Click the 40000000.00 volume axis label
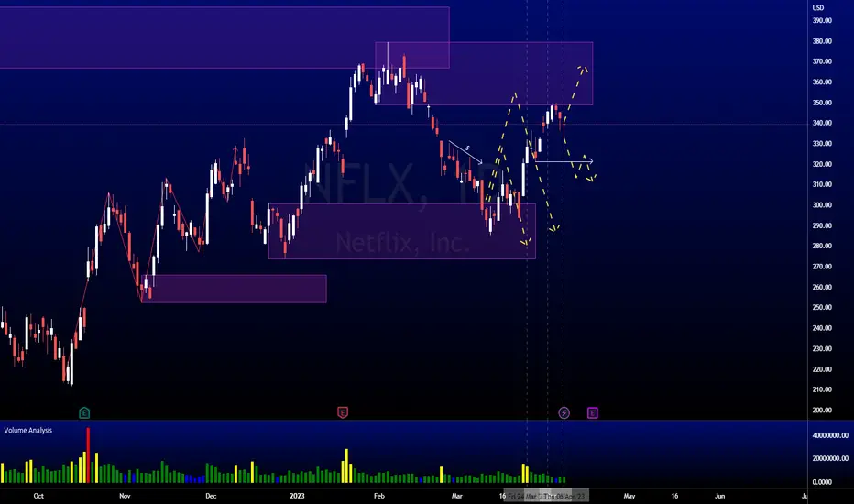This screenshot has height=504, width=854. (830, 435)
